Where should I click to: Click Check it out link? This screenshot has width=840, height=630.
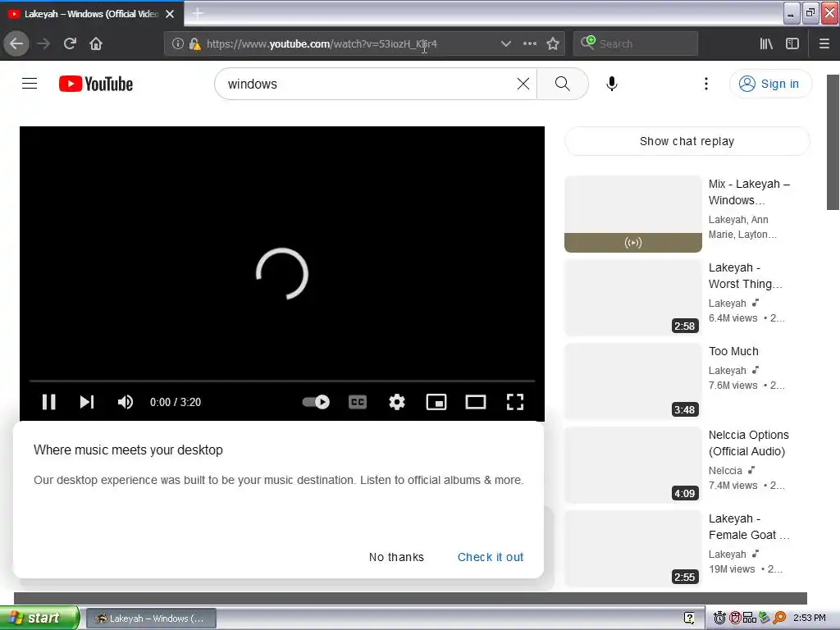click(x=491, y=557)
